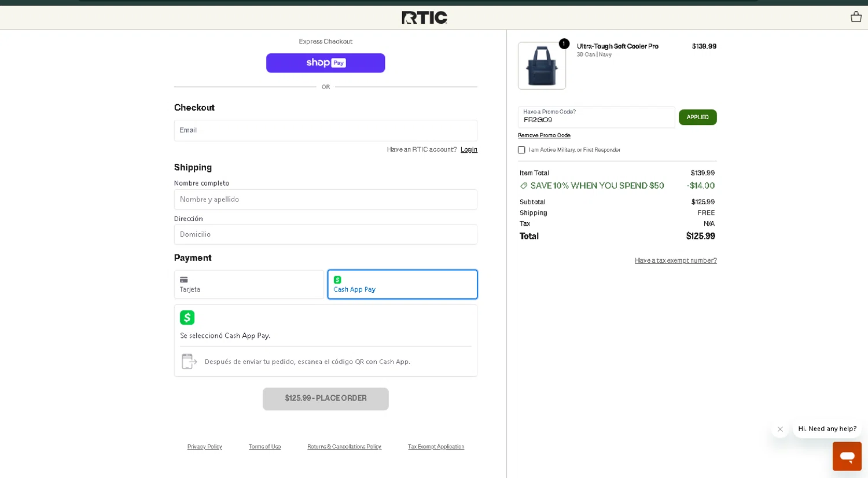
Task: Pay with Shop Pay express checkout
Action: tap(325, 63)
